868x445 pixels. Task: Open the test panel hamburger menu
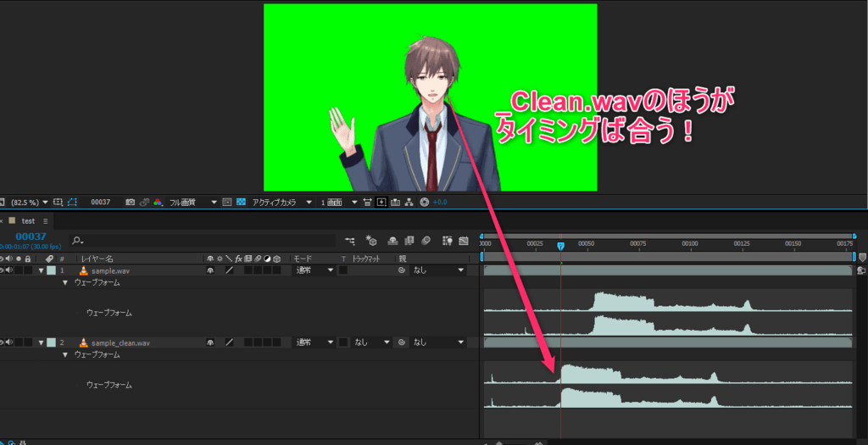tap(46, 220)
